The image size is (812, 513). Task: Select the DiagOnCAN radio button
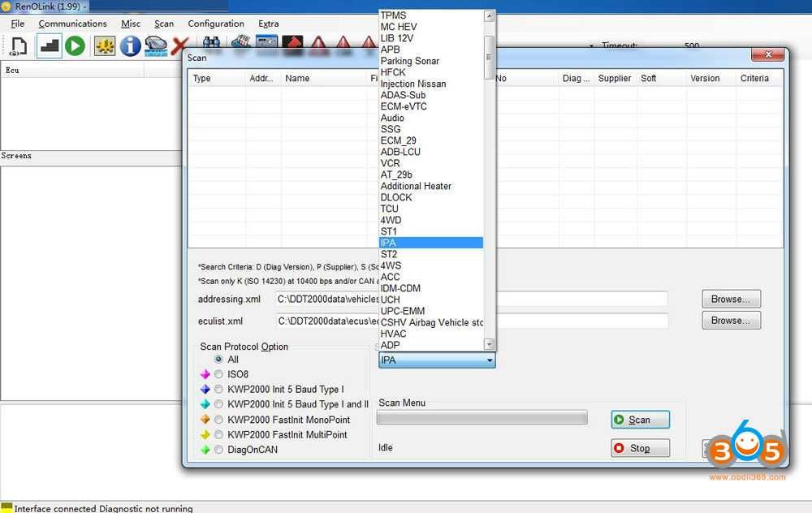218,450
